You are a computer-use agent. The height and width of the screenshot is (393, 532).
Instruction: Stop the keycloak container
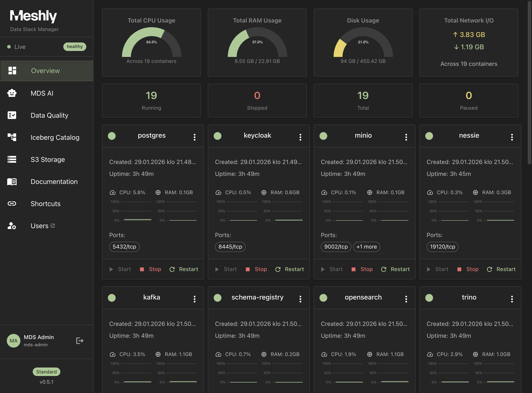tap(256, 269)
